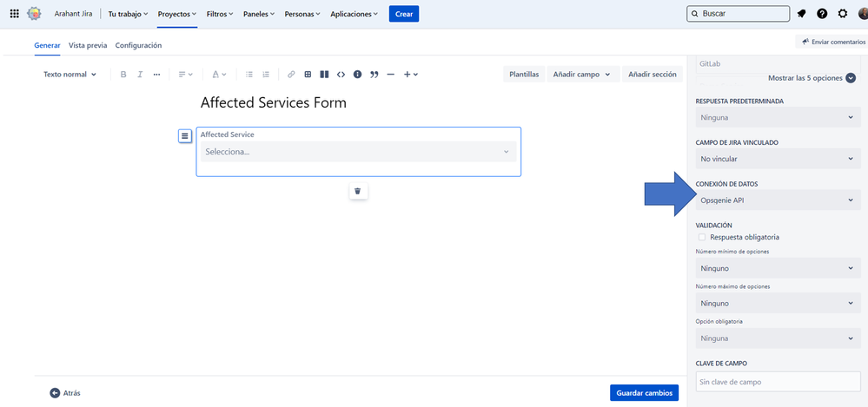Open the Respuesta predeterminada dropdown
This screenshot has height=407, width=868.
coord(778,117)
